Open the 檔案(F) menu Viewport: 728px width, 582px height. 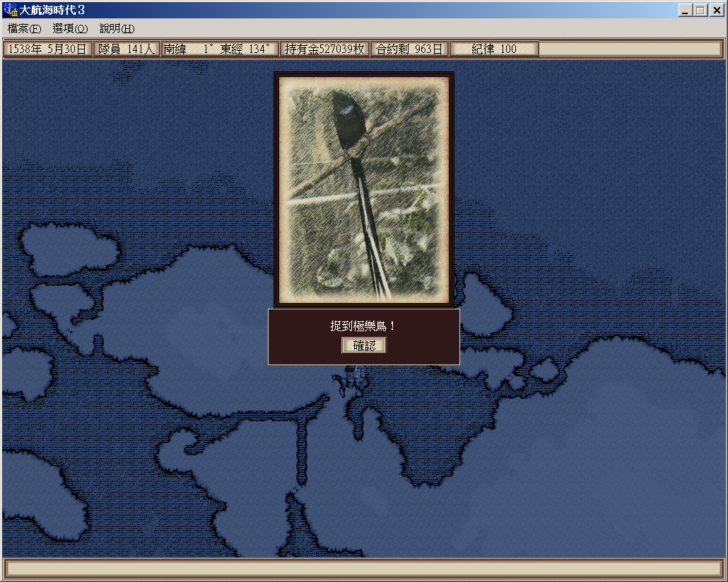point(24,29)
